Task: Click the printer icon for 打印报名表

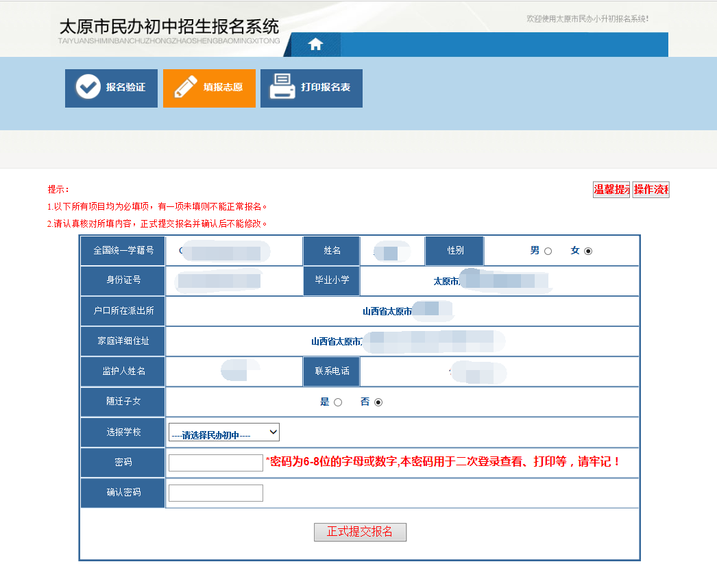Action: (x=282, y=88)
